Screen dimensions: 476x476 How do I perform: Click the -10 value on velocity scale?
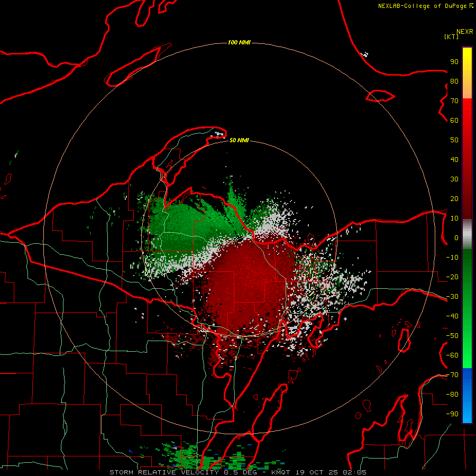452,258
